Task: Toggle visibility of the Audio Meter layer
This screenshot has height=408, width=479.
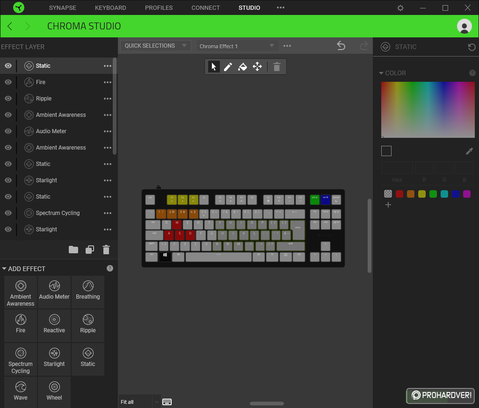Action: [8, 131]
